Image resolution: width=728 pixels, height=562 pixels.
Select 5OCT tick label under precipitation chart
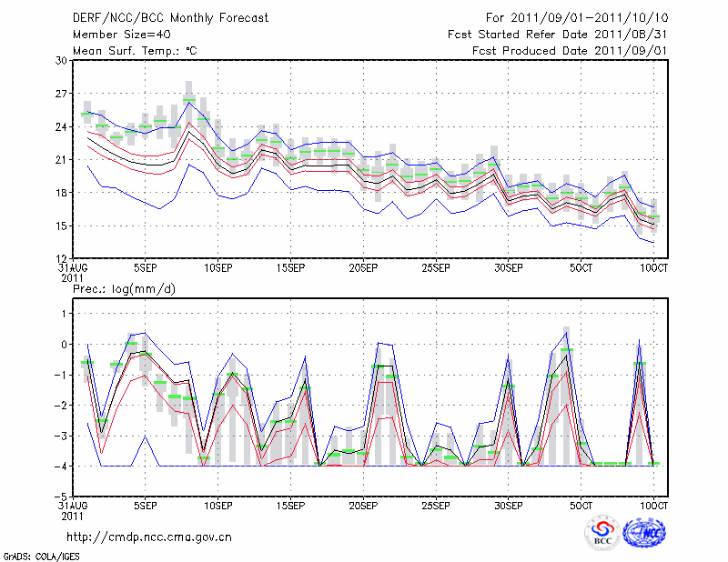click(581, 506)
